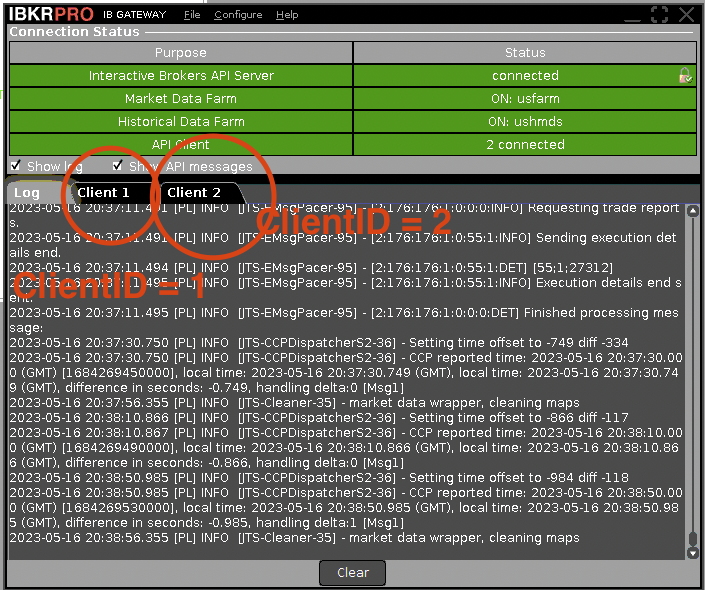The image size is (705, 590).
Task: Click the log scrollbar thumb
Action: [693, 538]
